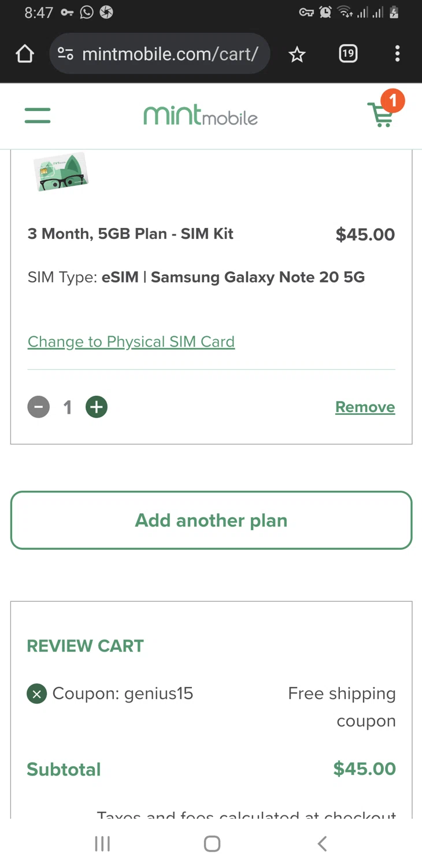Increase plan quantity with plus button
This screenshot has width=422, height=868.
(x=97, y=407)
